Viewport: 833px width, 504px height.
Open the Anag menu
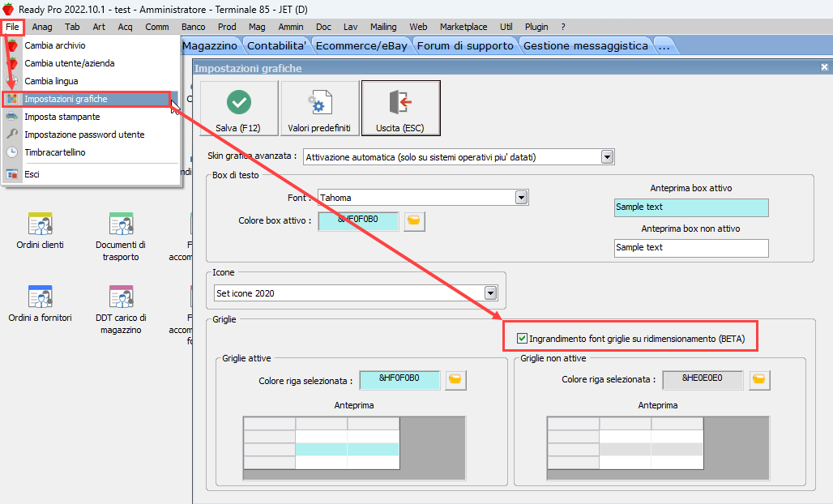point(42,27)
